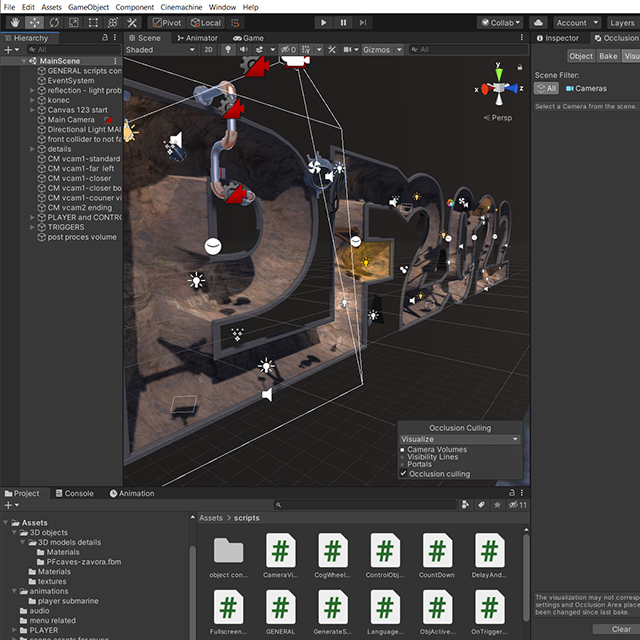Toggle Local handle rotation
640x640 pixels.
click(x=206, y=23)
